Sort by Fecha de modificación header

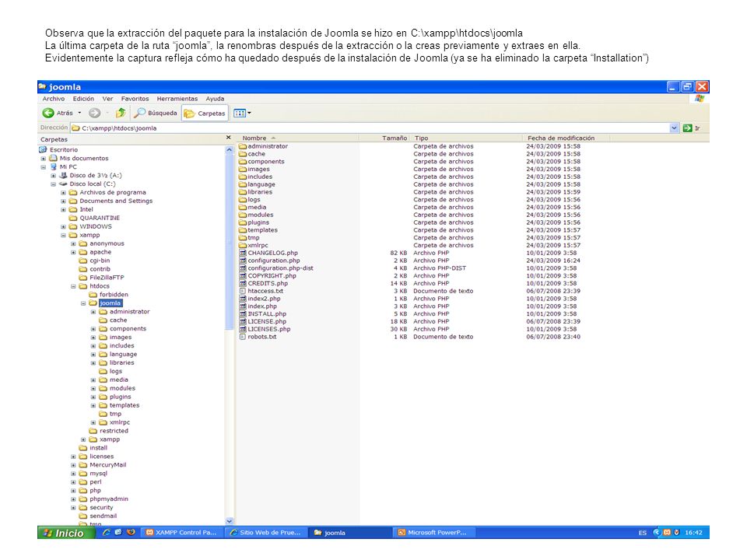click(566, 138)
